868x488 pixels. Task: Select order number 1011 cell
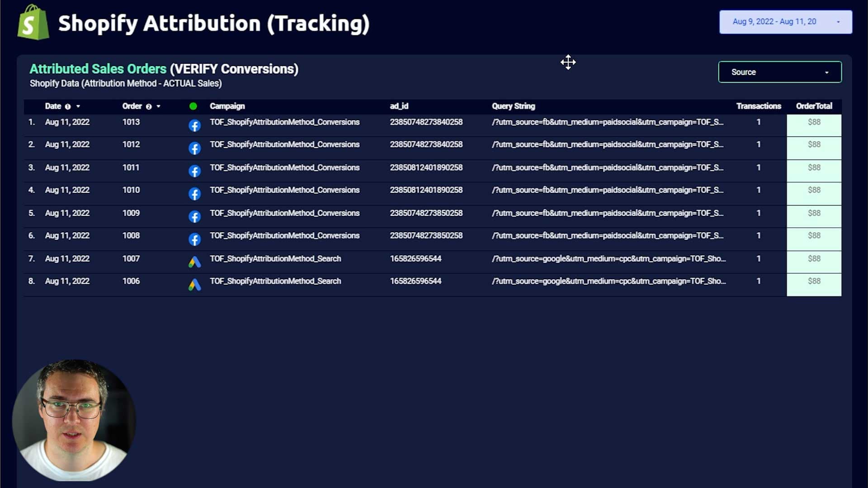click(131, 168)
